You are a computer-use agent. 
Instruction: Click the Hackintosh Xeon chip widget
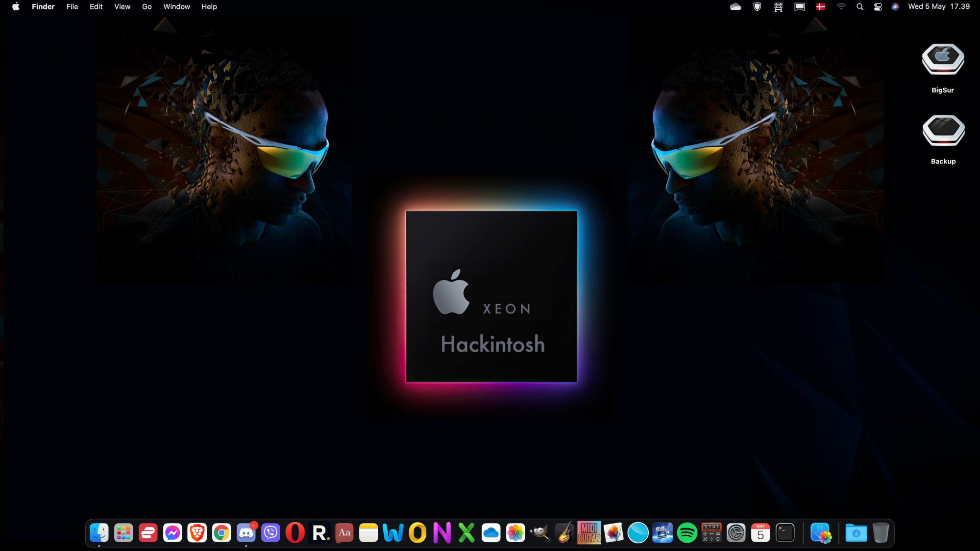[x=491, y=296]
